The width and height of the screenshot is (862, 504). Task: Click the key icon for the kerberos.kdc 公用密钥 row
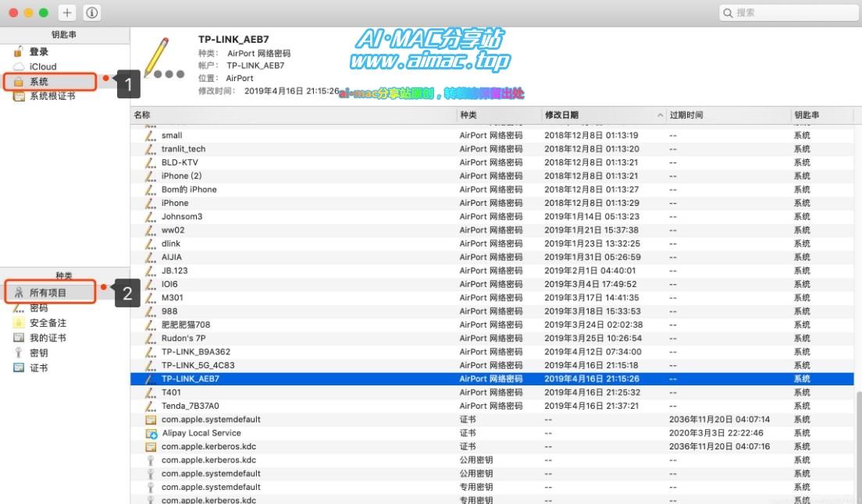(150, 460)
